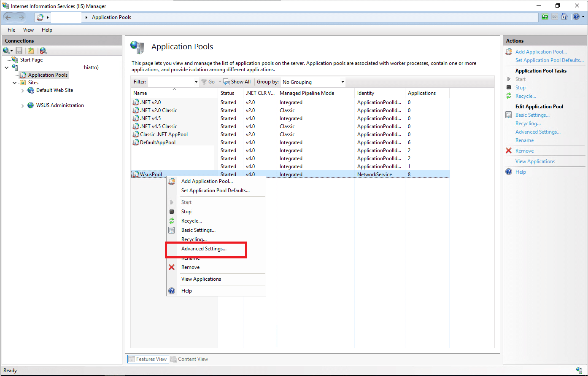Screen dimensions: 588x376
Task: Click the green Recycle icon in the context menu
Action: pyautogui.click(x=172, y=221)
